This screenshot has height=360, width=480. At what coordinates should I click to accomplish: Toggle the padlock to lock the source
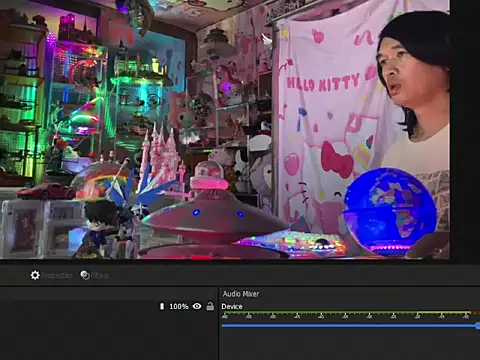(210, 306)
